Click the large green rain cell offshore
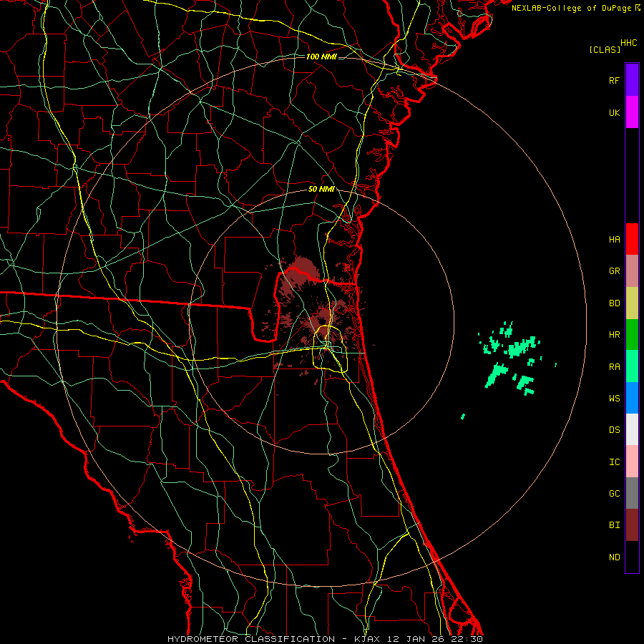Image resolution: width=644 pixels, height=644 pixels. coord(521,346)
